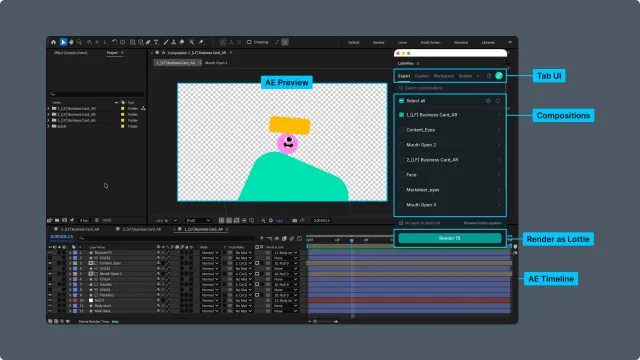Click the yellow label swatch of first project folder

[x=122, y=109]
